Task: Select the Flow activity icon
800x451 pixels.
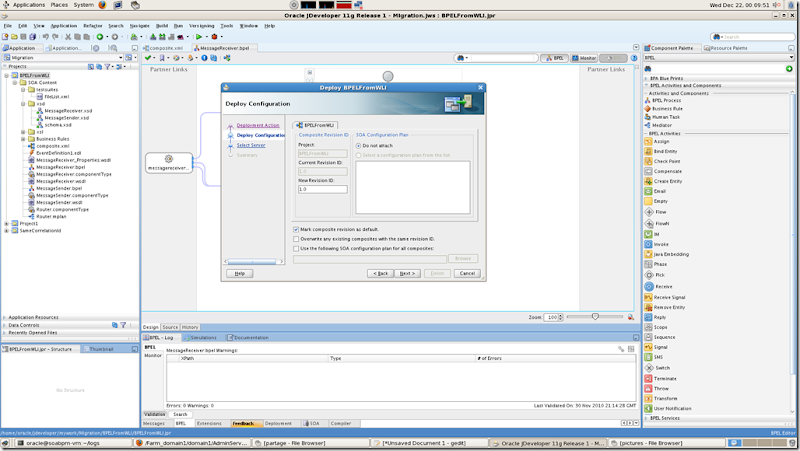Action: tap(649, 212)
